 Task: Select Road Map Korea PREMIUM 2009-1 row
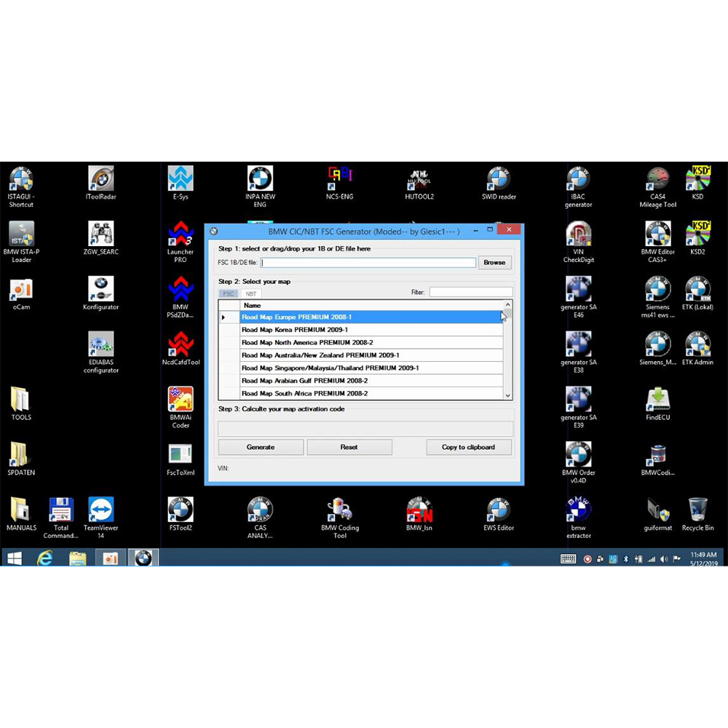click(371, 330)
